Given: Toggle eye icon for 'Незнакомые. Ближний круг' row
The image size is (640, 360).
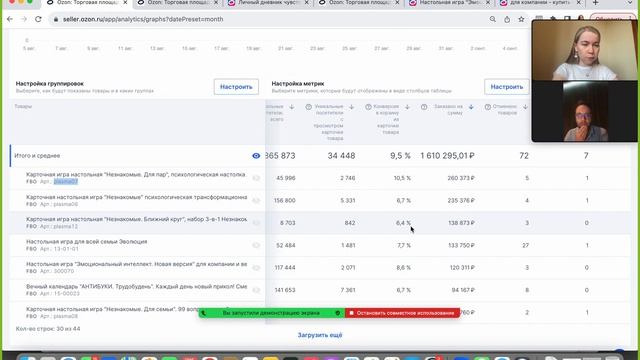Looking at the screenshot, I should pyautogui.click(x=256, y=223).
